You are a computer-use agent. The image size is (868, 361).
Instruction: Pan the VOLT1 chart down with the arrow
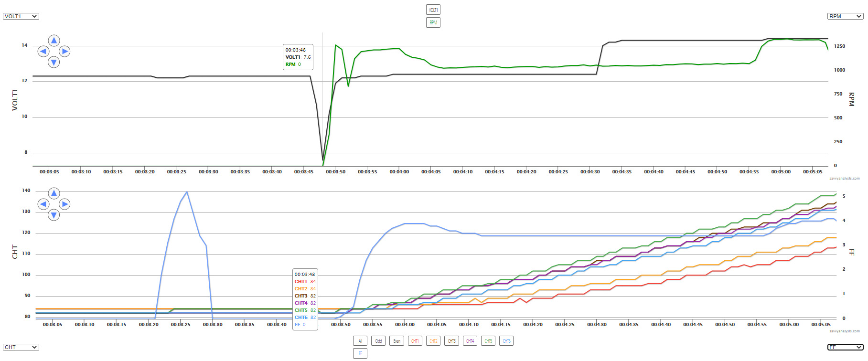pyautogui.click(x=54, y=62)
